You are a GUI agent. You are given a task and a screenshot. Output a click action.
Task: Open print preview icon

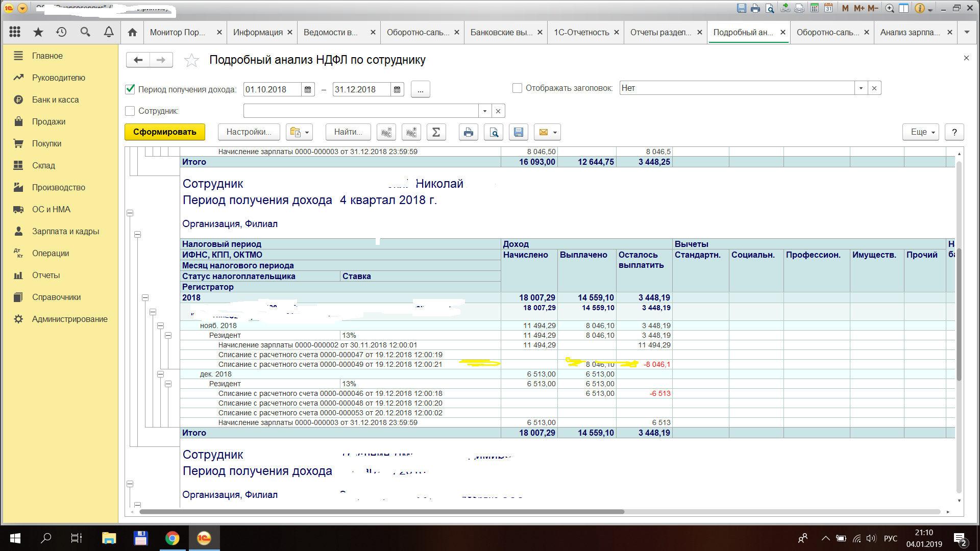494,132
